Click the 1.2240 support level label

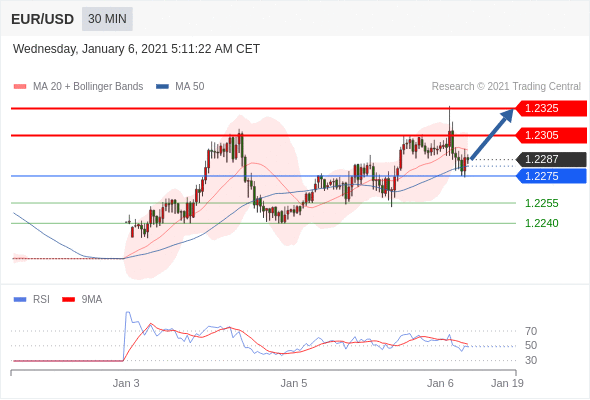542,224
